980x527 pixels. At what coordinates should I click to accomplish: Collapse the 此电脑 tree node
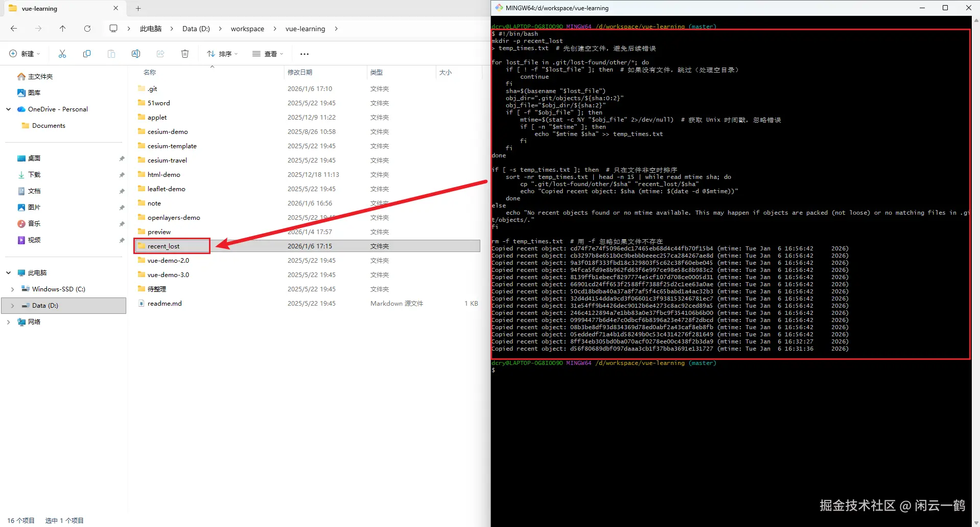click(x=9, y=272)
